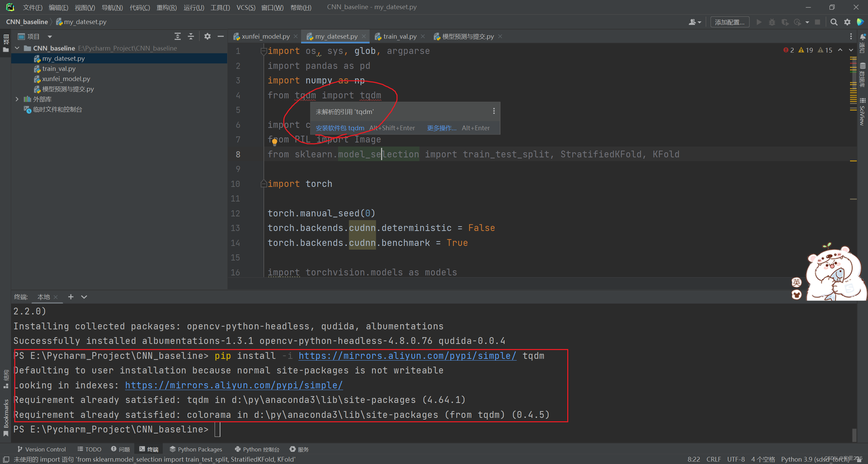Collapse the CNN_baseline project root node

click(17, 48)
